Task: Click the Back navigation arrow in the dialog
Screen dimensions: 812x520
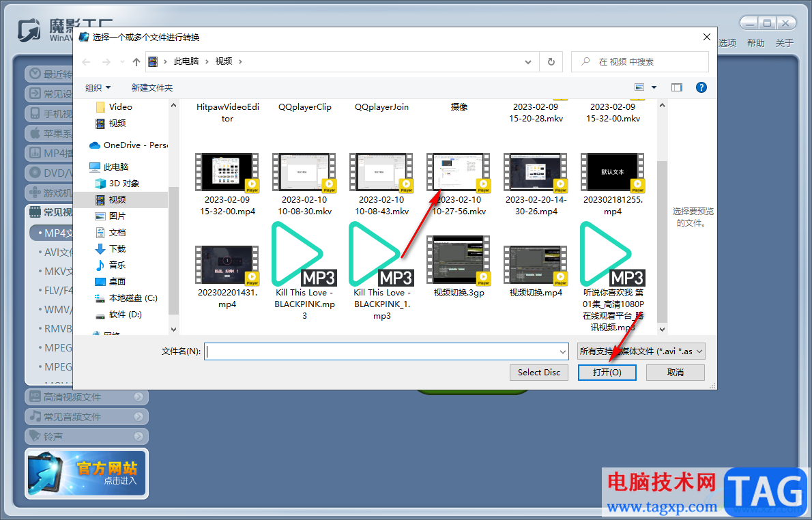Action: tap(87, 61)
